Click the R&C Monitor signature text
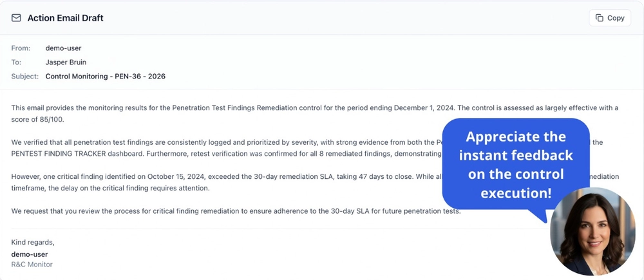Image resolution: width=644 pixels, height=280 pixels. pyautogui.click(x=32, y=265)
